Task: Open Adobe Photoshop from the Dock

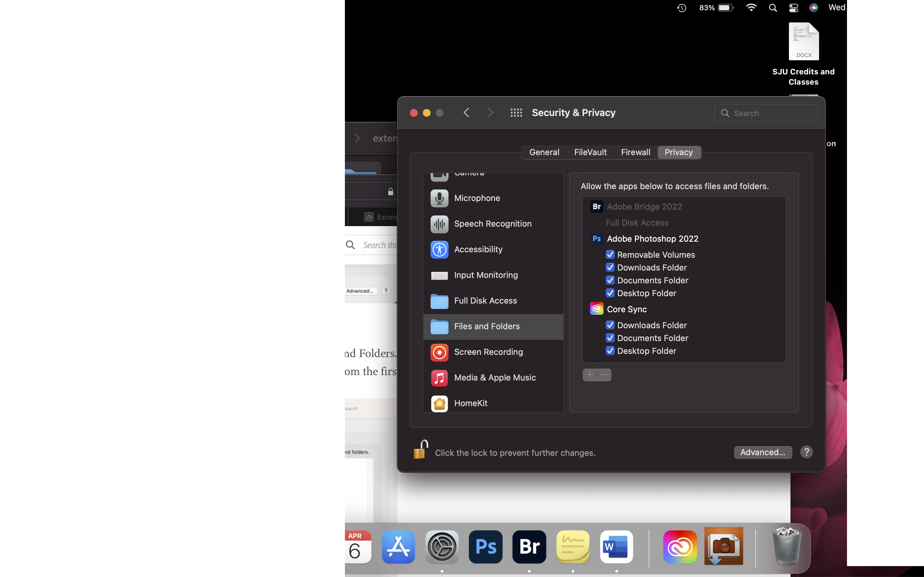Action: click(485, 547)
